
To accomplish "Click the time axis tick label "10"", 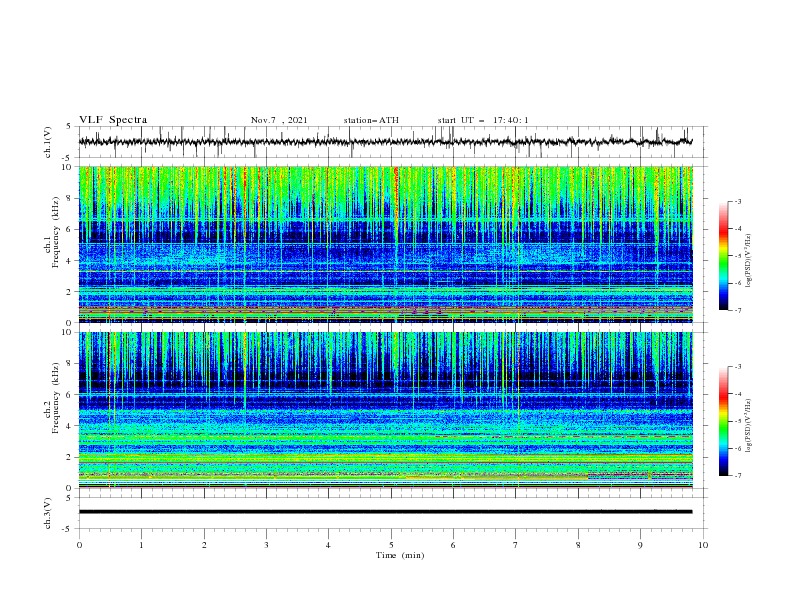I will pos(703,545).
